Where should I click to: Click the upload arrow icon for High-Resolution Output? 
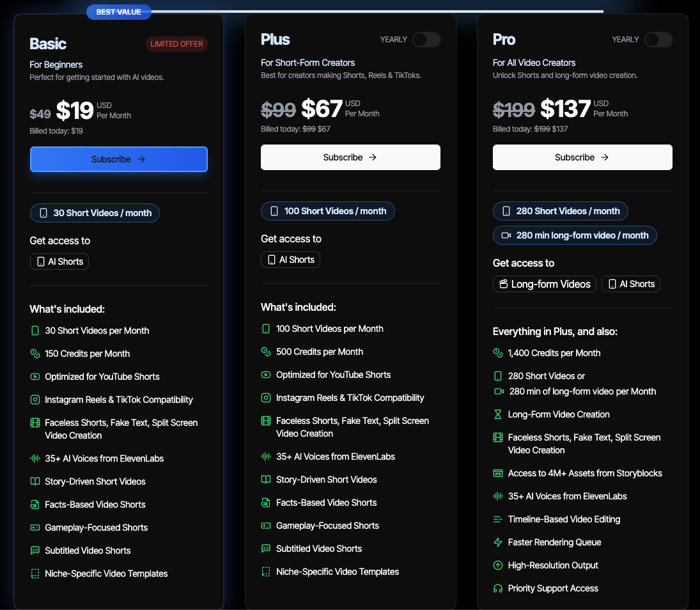(x=498, y=565)
